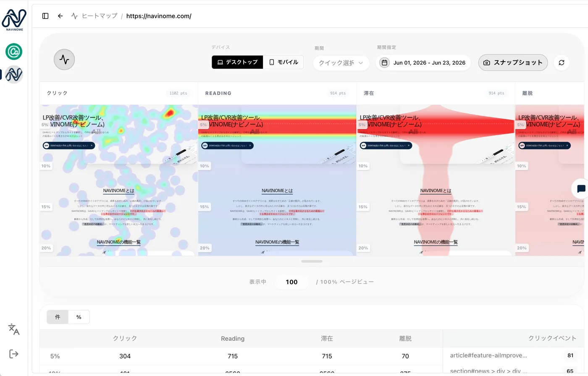Viewport: 588px width, 376px height.
Task: Open the Jun 01, 2026 - Jun 23, 2026 date picker
Action: pyautogui.click(x=423, y=63)
